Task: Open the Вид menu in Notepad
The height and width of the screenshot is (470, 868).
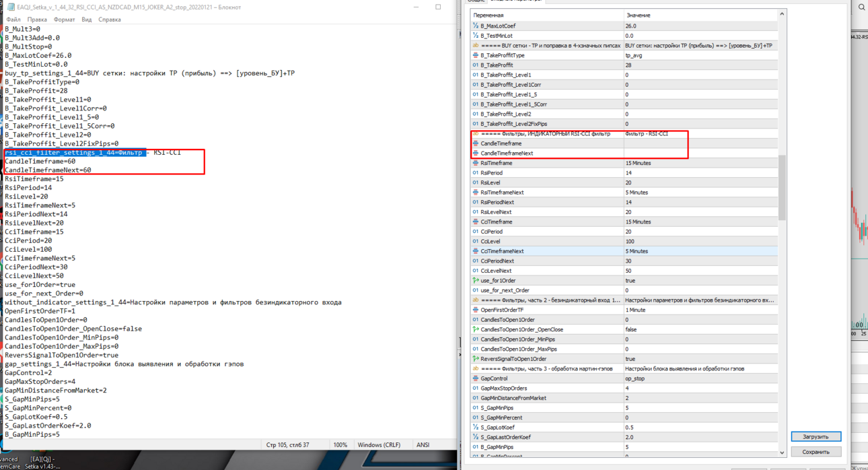Action: [x=87, y=20]
